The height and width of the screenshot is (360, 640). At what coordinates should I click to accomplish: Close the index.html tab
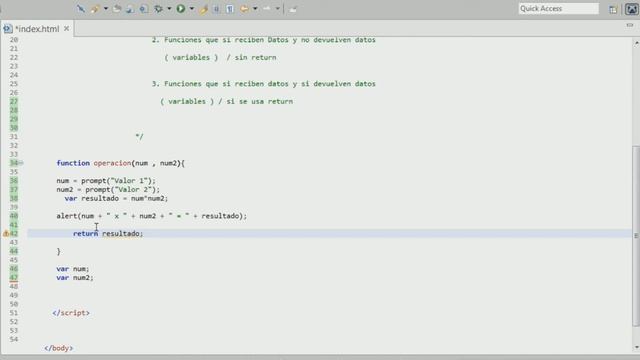click(67, 29)
